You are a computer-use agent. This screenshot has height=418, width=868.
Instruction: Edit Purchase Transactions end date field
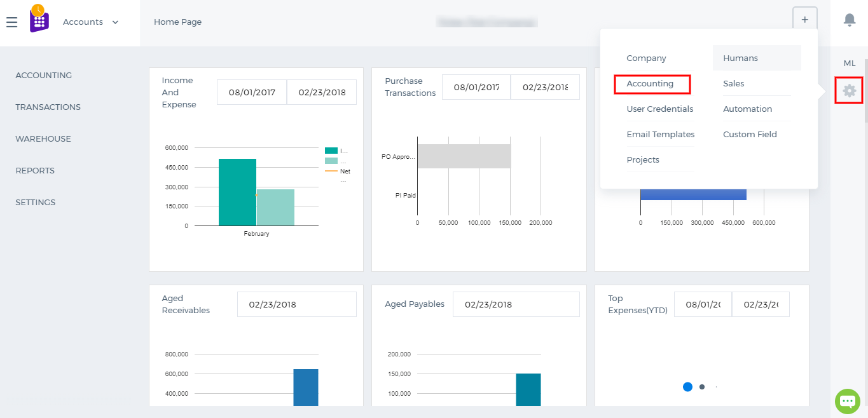point(545,87)
